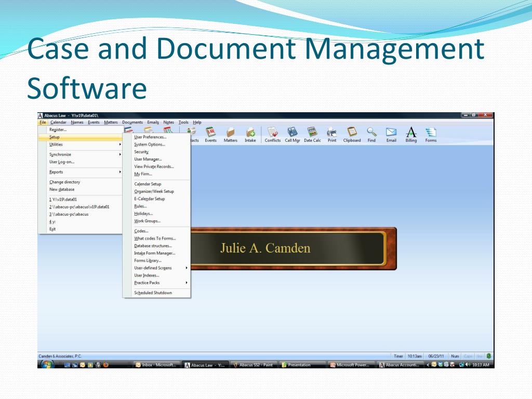Open the Calendar menu
Image resolution: width=532 pixels, height=399 pixels.
(58, 122)
